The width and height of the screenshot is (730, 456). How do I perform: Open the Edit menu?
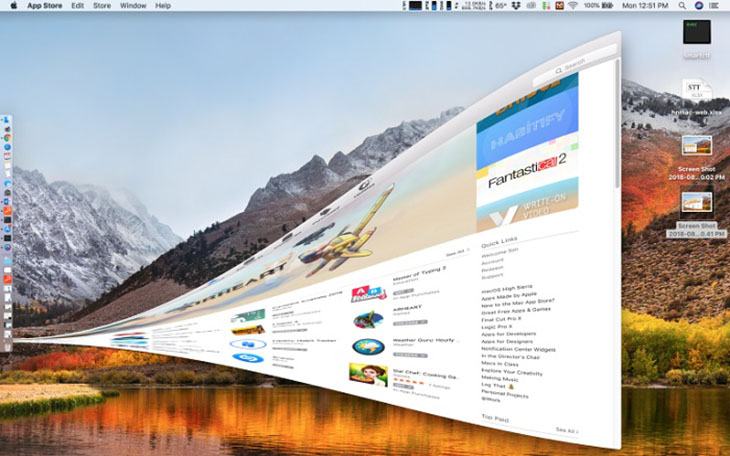tap(77, 6)
